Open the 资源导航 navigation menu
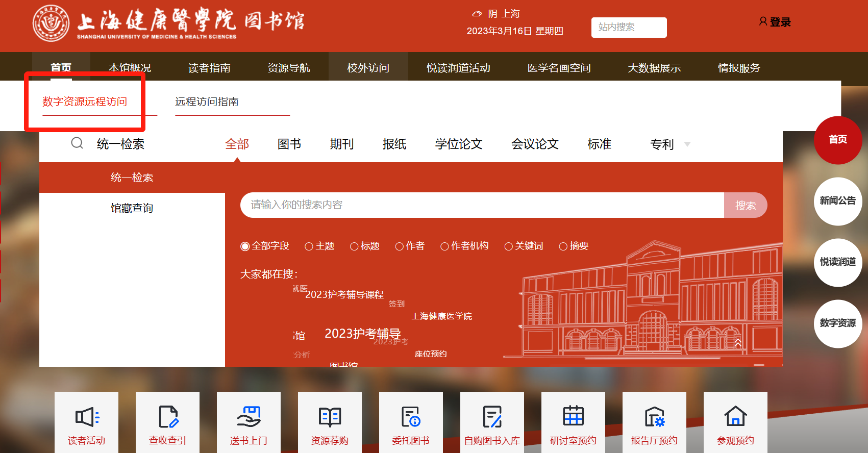 tap(288, 68)
